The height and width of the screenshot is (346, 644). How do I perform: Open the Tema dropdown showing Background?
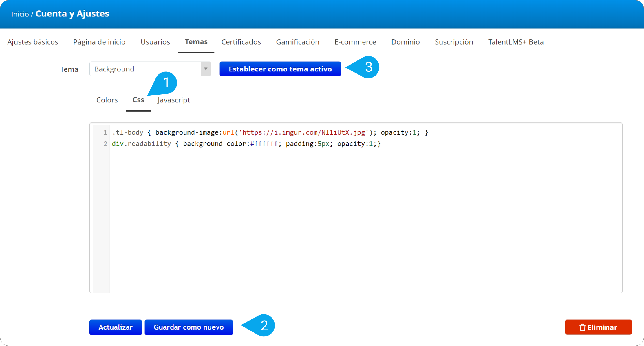150,69
